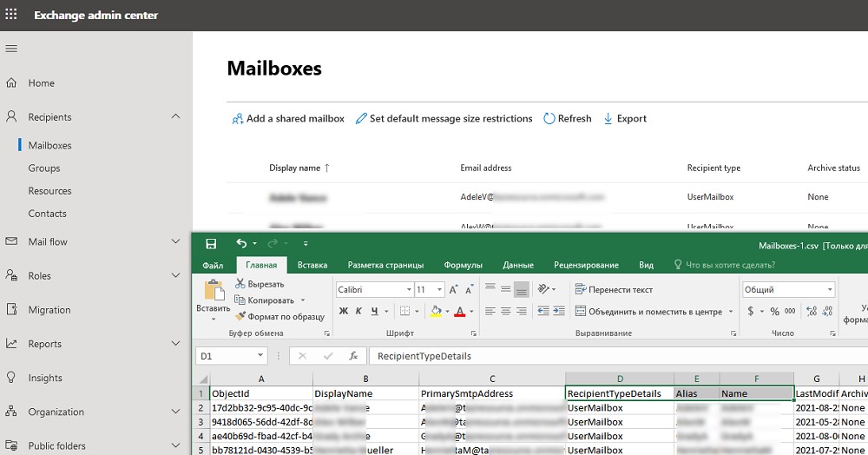
Task: Toggle Underline (Ч) formatting
Action: (x=375, y=311)
